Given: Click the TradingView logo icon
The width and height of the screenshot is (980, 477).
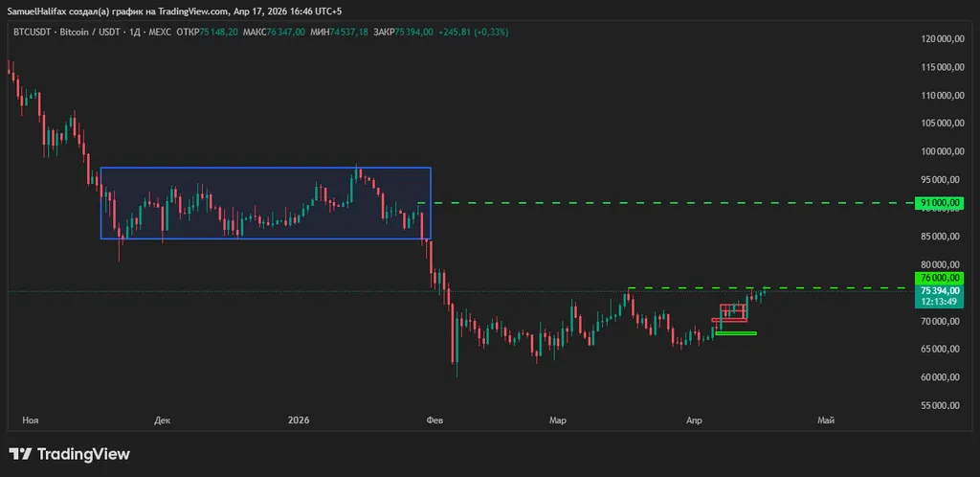Looking at the screenshot, I should [x=20, y=454].
